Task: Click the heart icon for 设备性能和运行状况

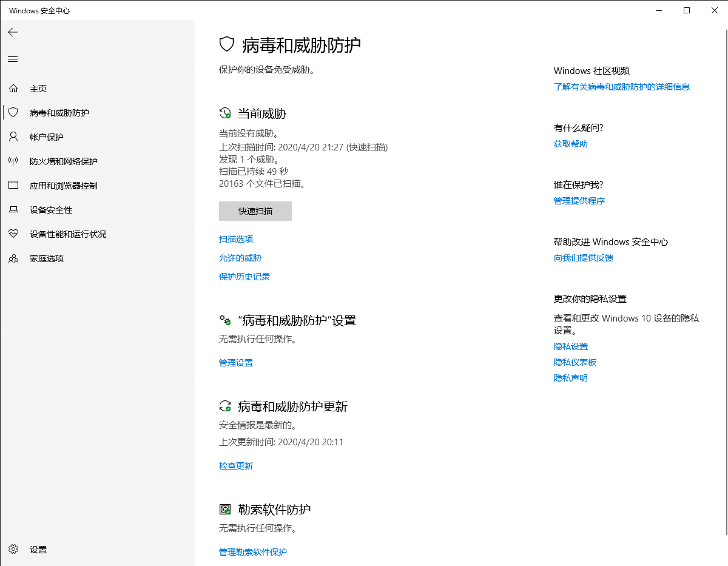Action: pos(13,234)
